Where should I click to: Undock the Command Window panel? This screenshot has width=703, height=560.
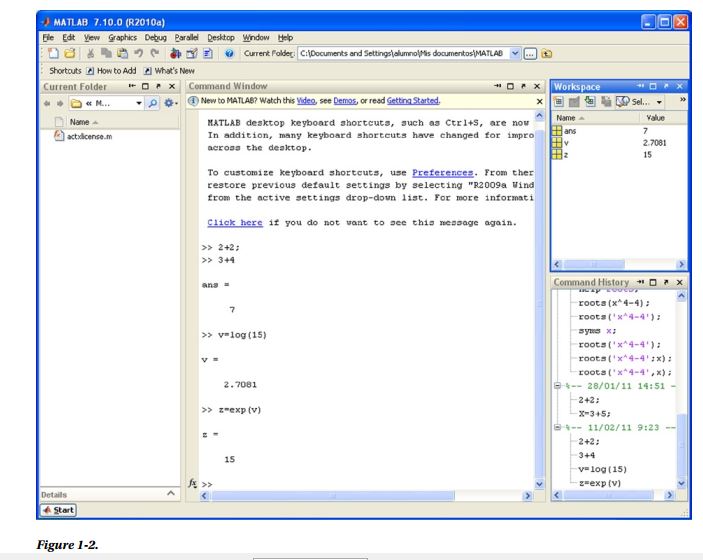523,86
